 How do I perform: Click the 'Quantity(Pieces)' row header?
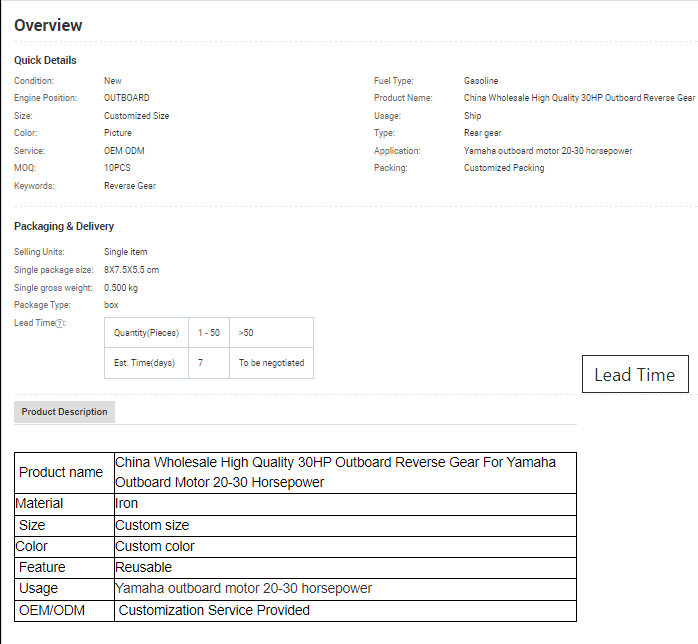146,332
